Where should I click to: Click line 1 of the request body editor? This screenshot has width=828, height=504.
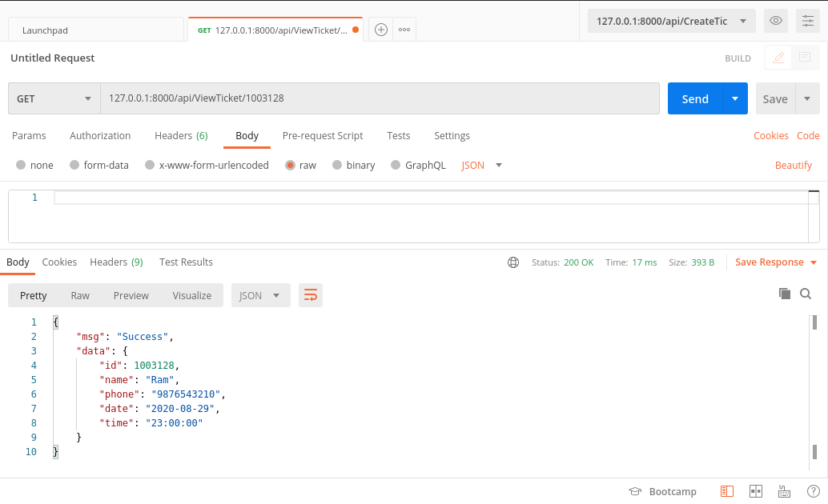pyautogui.click(x=431, y=198)
